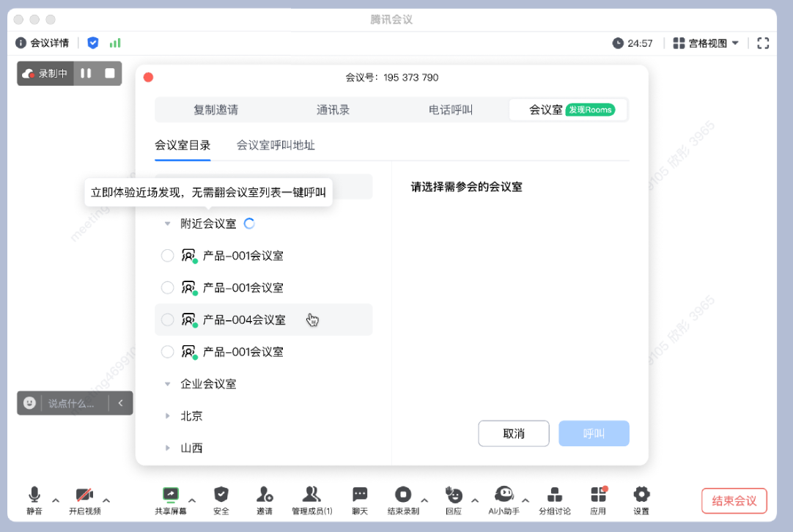Open the 会议详情 meeting info

pyautogui.click(x=43, y=43)
